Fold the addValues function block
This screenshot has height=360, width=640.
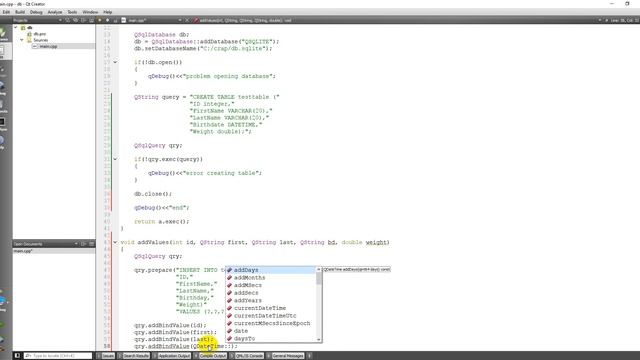pos(115,242)
